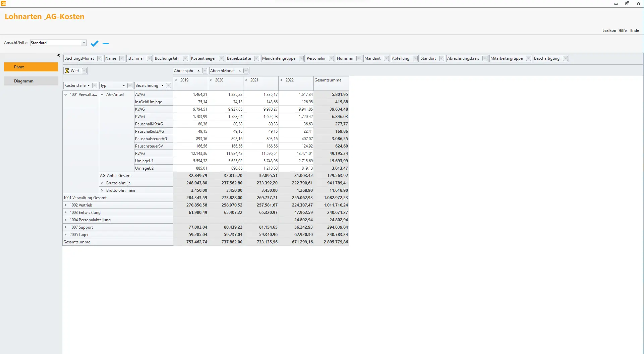Viewport: 644px width, 354px height.
Task: Click the blue minus remove icon
Action: pyautogui.click(x=105, y=44)
